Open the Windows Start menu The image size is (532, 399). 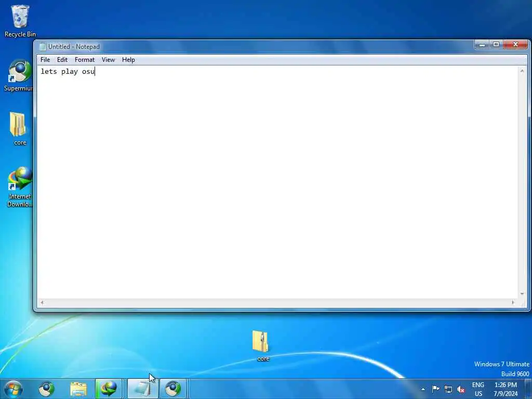point(14,389)
